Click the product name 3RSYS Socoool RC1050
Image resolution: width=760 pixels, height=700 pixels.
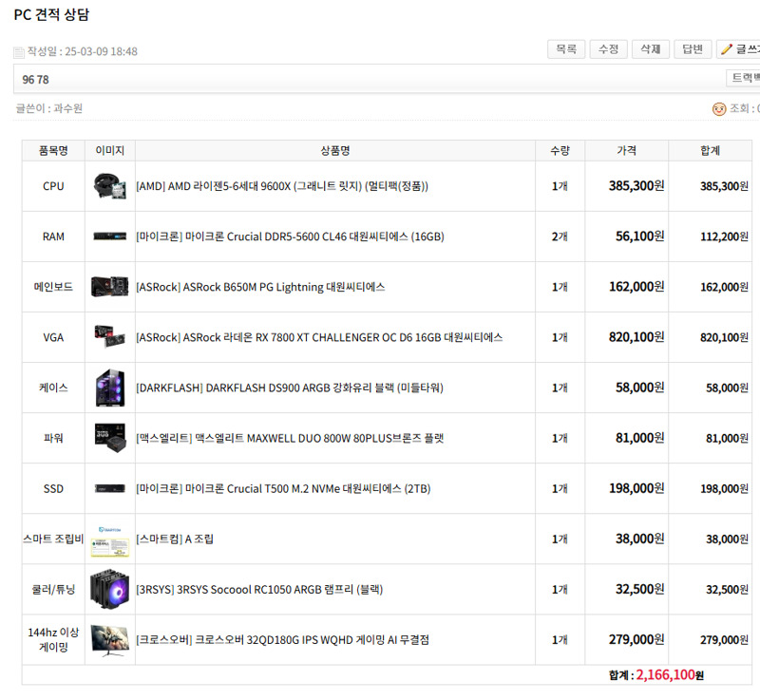[x=259, y=590]
